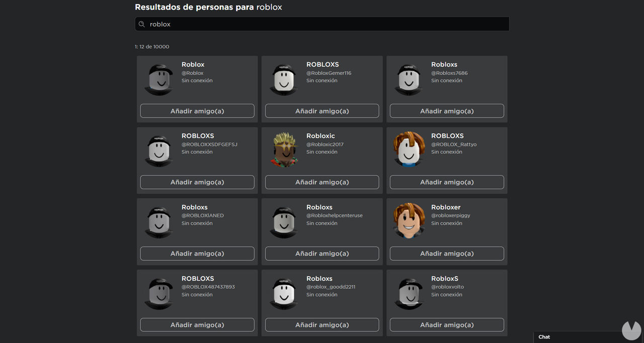The image size is (644, 343).
Task: Click username @ROBLOXlANED text
Action: coord(203,216)
